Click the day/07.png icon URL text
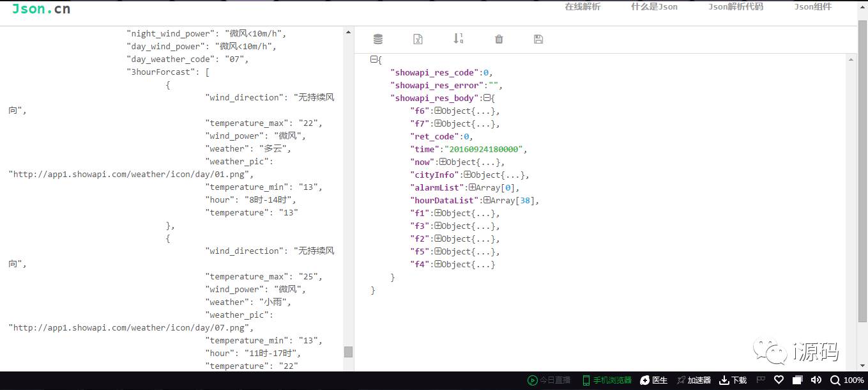Image resolution: width=868 pixels, height=390 pixels. pos(132,328)
